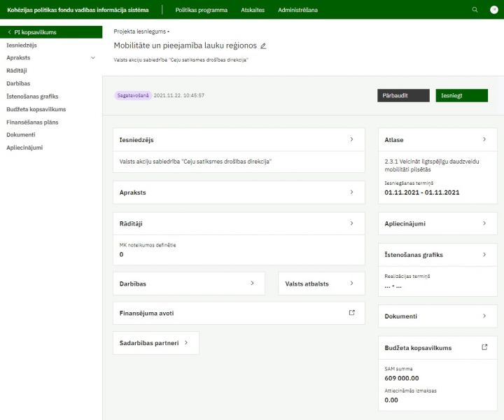Open the Administrēšana menu
Viewport: 504px width, 420px height.
click(297, 10)
